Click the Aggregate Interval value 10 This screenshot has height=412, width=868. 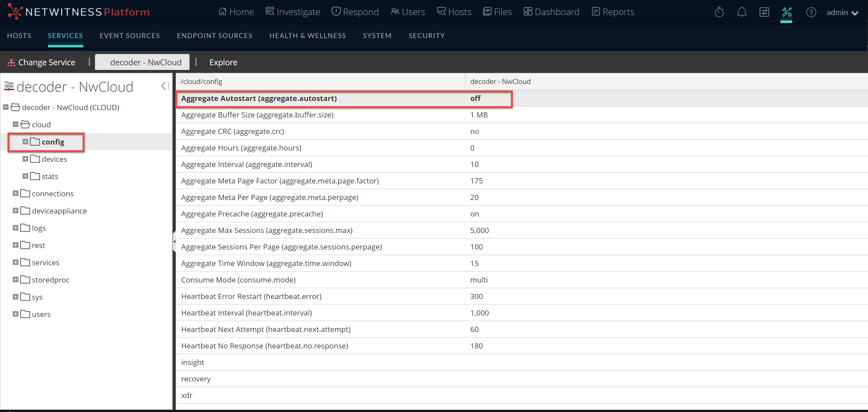tap(475, 164)
